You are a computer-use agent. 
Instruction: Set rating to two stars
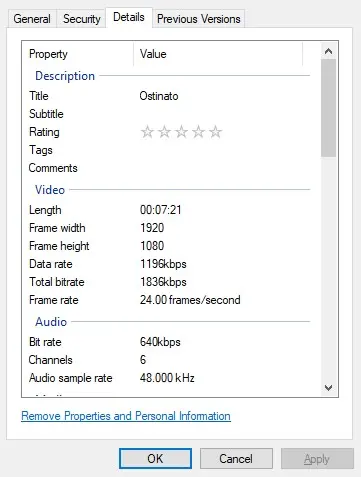[164, 132]
